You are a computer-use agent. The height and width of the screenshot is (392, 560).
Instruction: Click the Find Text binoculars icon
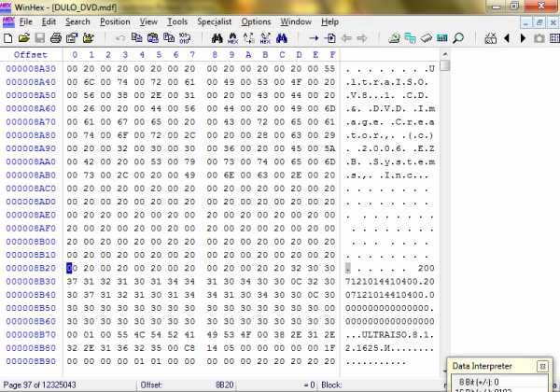[x=217, y=38]
